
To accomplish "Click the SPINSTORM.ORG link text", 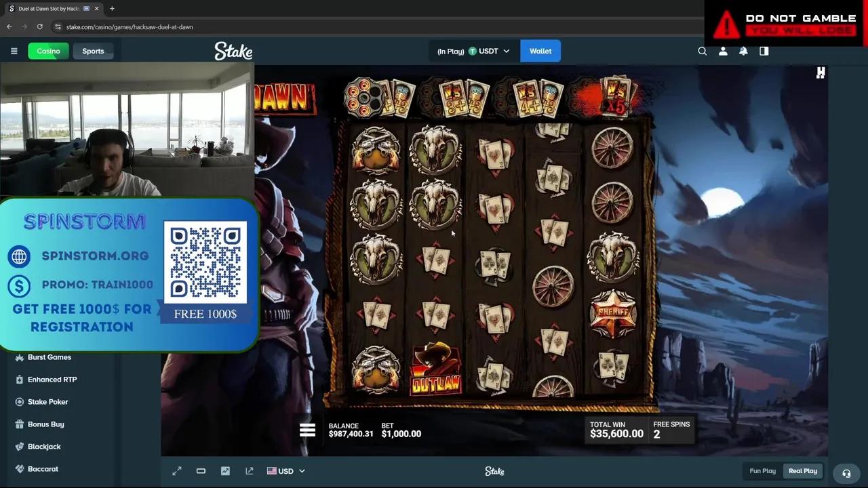I will coord(95,256).
